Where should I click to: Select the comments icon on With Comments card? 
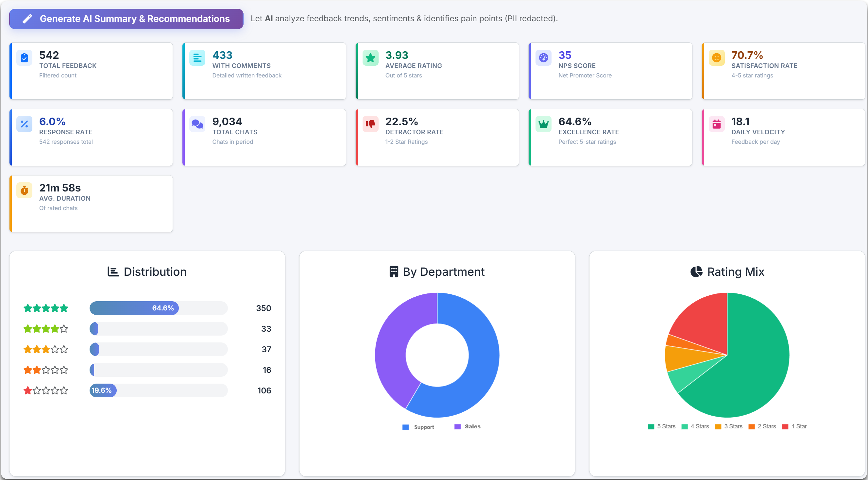point(197,58)
